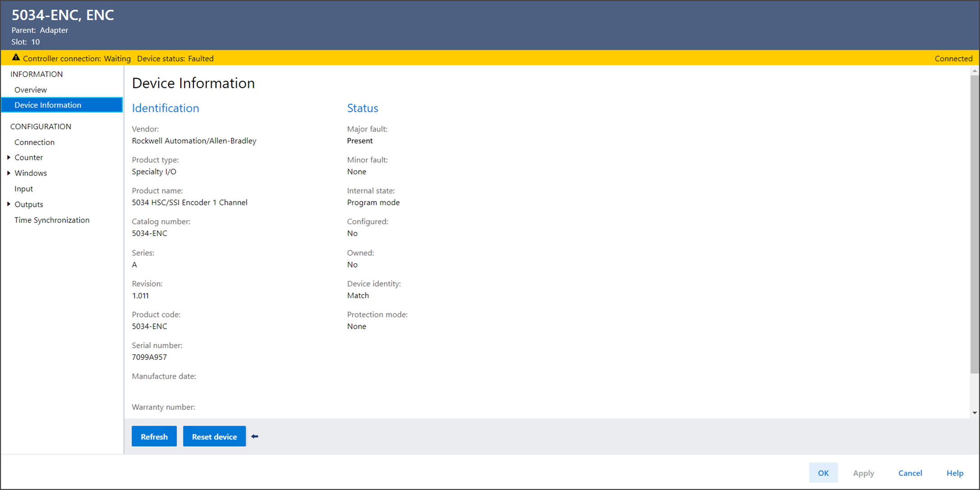The width and height of the screenshot is (980, 490).
Task: Open the Connection configuration page
Action: [x=34, y=142]
